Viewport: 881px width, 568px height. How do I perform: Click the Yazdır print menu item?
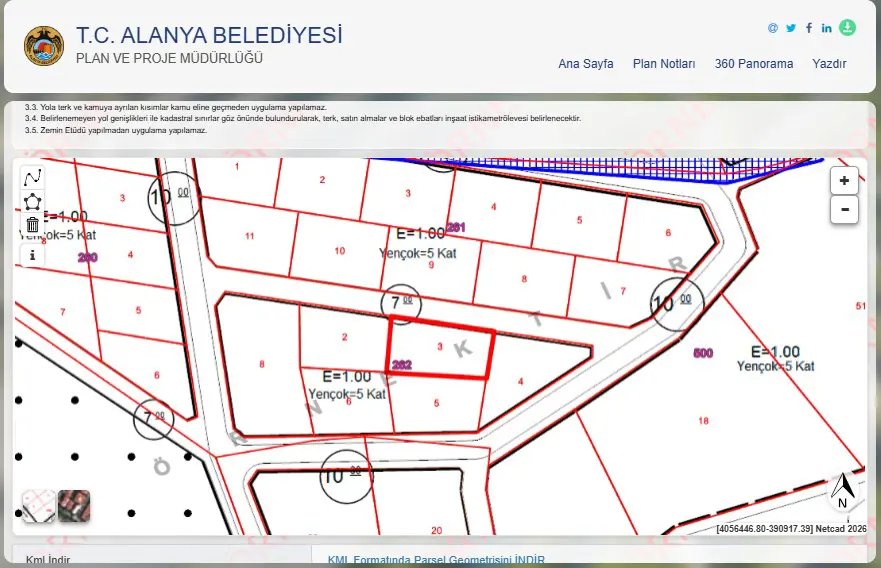tap(829, 63)
